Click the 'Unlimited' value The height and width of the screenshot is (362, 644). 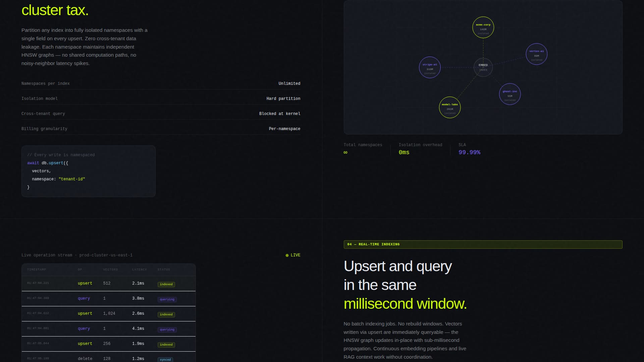(x=289, y=83)
